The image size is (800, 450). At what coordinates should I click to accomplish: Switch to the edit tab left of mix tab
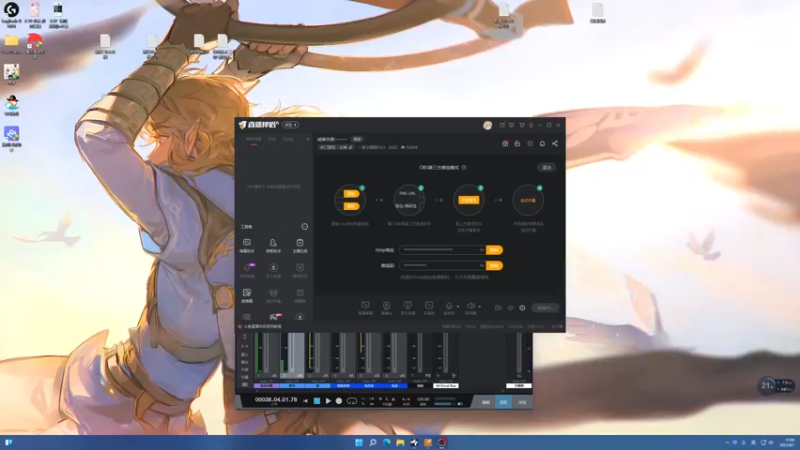486,403
